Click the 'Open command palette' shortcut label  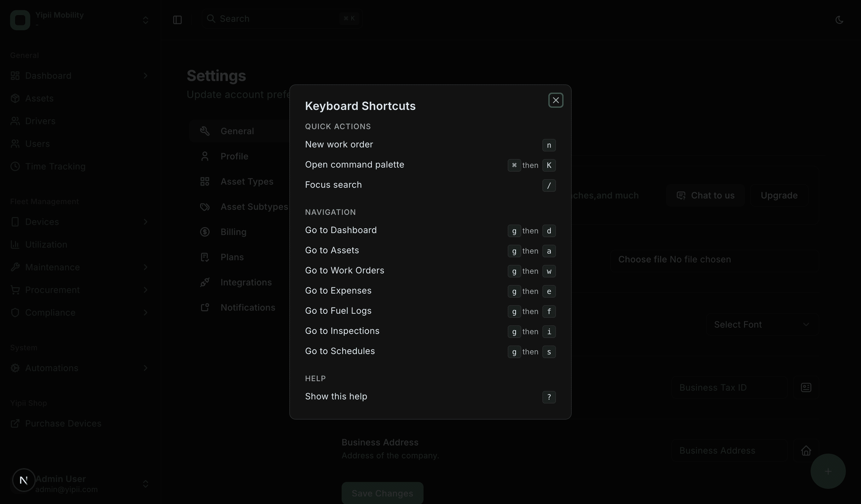[354, 164]
